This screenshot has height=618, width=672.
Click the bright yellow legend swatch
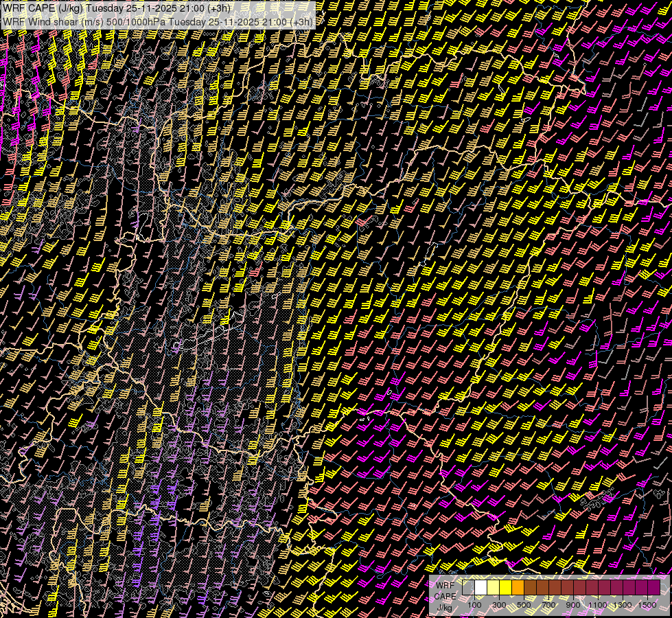click(506, 587)
